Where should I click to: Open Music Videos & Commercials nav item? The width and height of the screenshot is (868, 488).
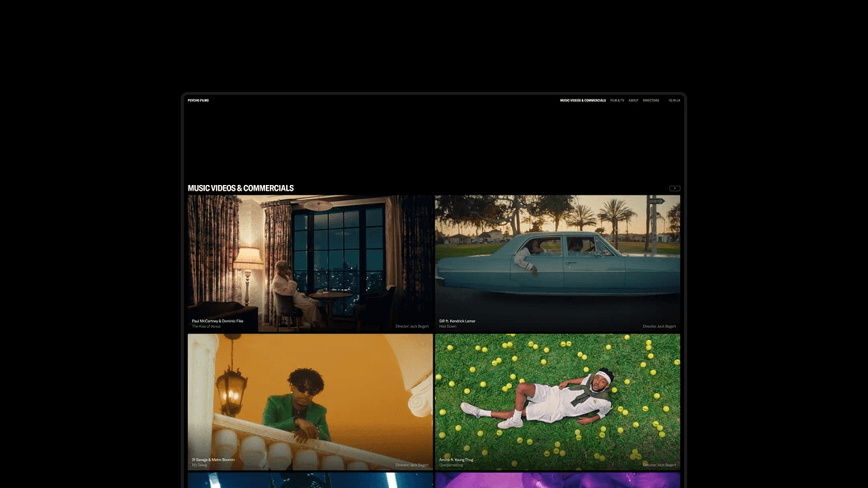(x=583, y=100)
